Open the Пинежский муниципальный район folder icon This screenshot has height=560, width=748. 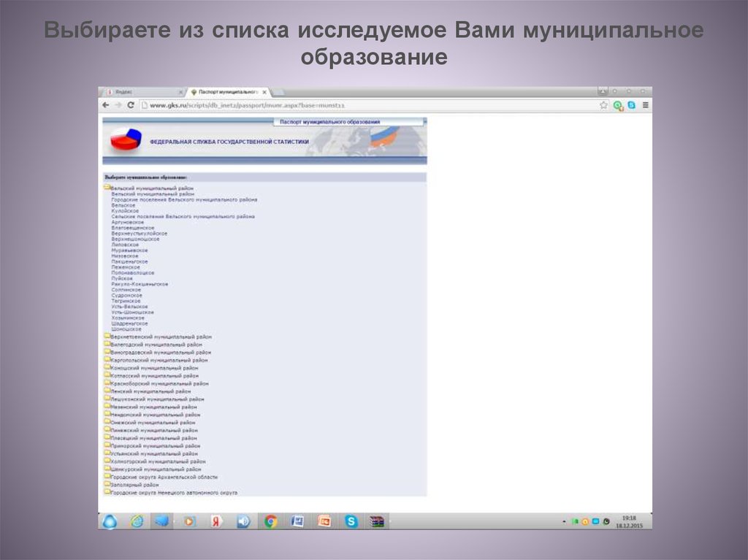click(107, 430)
